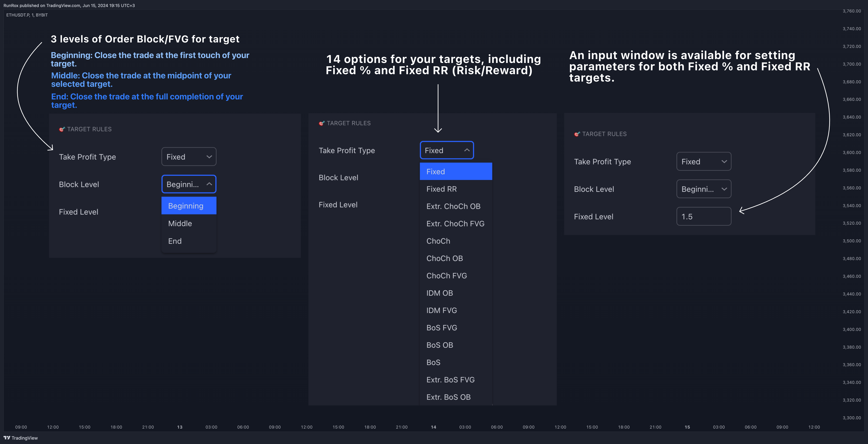Click Take Profit Type label in right panel
The image size is (868, 444).
click(x=603, y=162)
